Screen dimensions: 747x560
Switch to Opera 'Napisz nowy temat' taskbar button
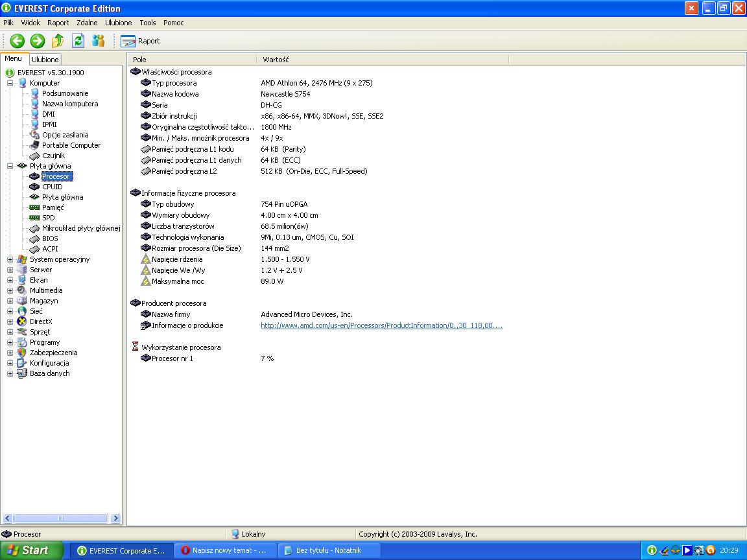click(x=224, y=550)
